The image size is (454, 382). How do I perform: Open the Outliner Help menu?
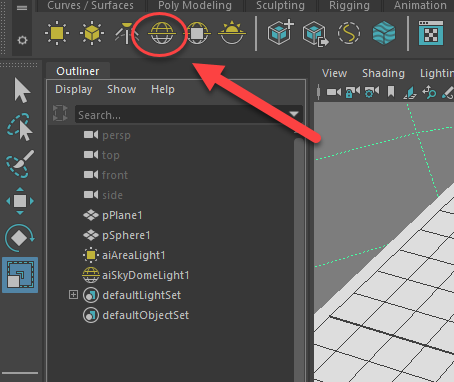click(163, 89)
